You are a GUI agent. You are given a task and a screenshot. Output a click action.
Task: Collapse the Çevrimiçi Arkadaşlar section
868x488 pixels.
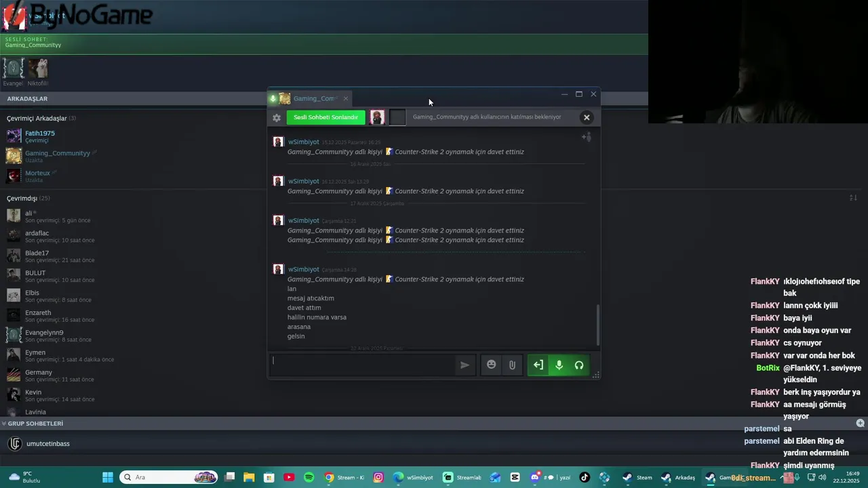click(x=41, y=118)
